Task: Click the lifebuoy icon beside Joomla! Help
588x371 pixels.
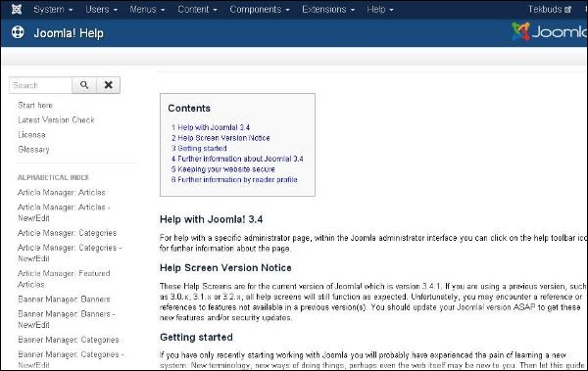Action: 18,32
